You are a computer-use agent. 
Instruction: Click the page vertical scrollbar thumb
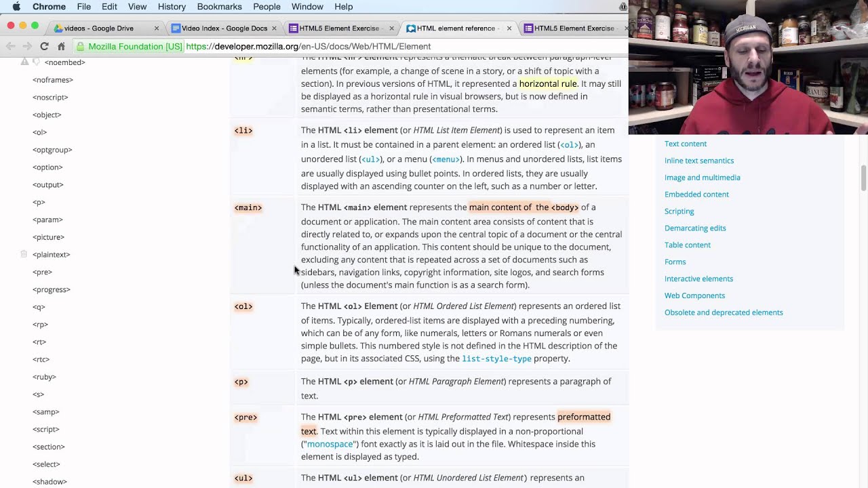863,178
